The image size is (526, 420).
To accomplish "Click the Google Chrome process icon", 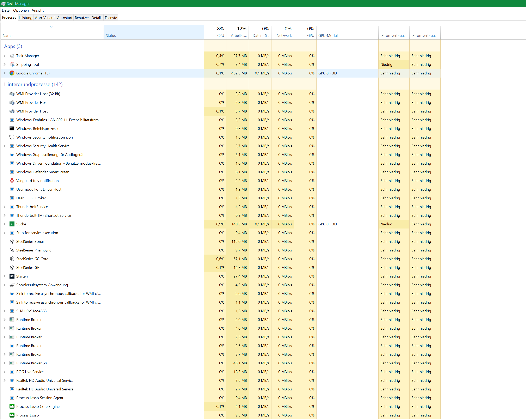I will point(12,73).
